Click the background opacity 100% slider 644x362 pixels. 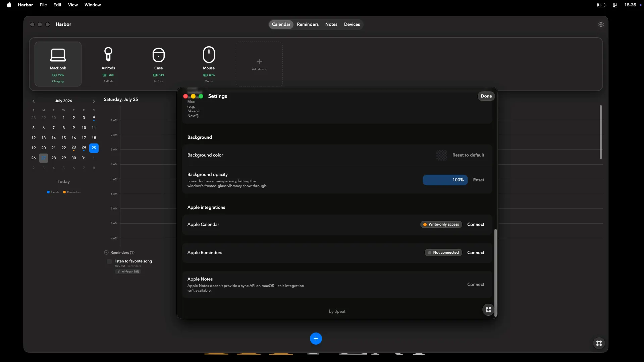coord(445,180)
